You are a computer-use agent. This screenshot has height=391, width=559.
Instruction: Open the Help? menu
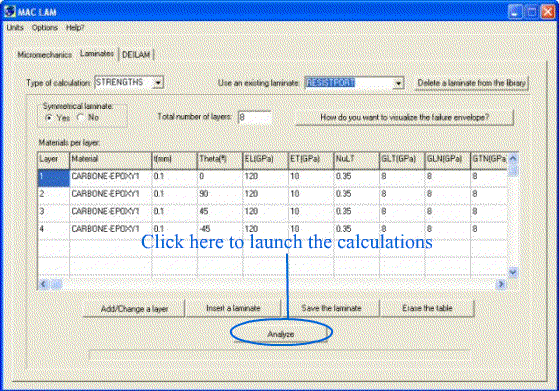pyautogui.click(x=75, y=27)
